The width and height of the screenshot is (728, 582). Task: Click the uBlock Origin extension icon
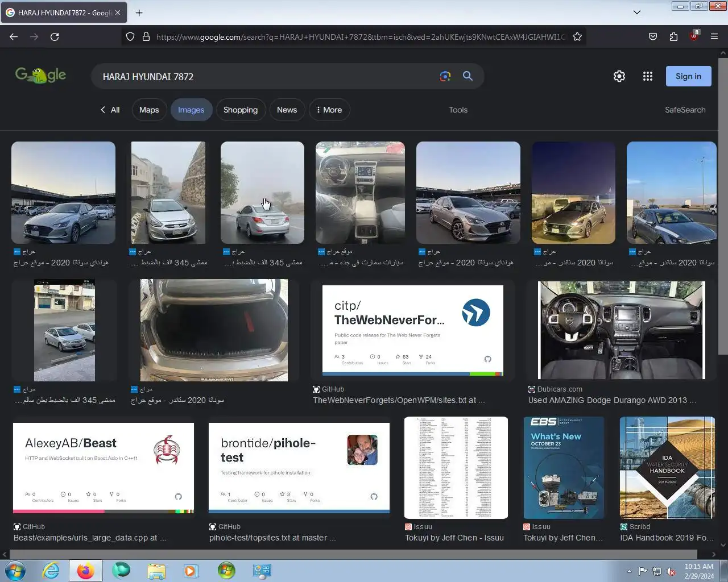click(694, 36)
